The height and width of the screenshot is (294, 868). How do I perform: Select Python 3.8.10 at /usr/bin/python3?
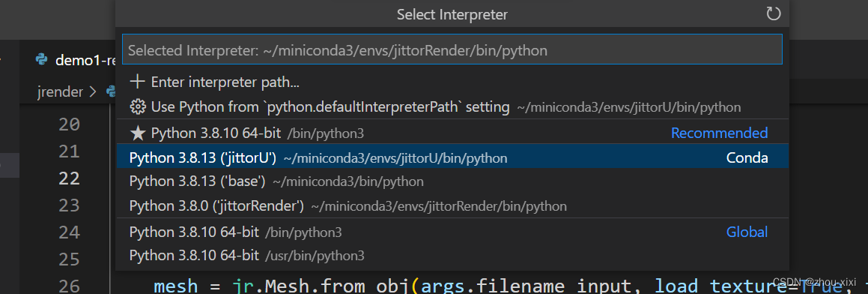pyautogui.click(x=452, y=256)
